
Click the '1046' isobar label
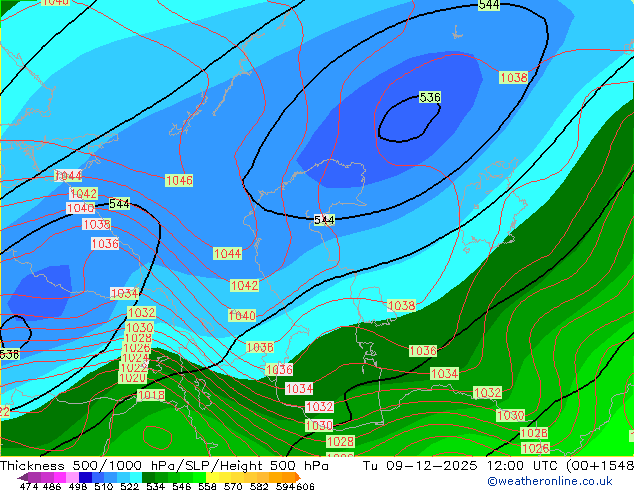point(179,180)
